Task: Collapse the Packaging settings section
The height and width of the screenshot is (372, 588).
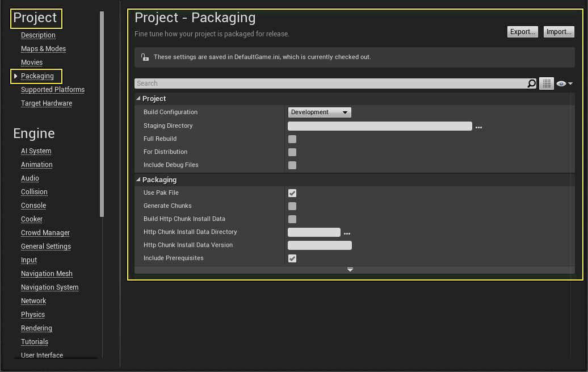Action: (138, 179)
